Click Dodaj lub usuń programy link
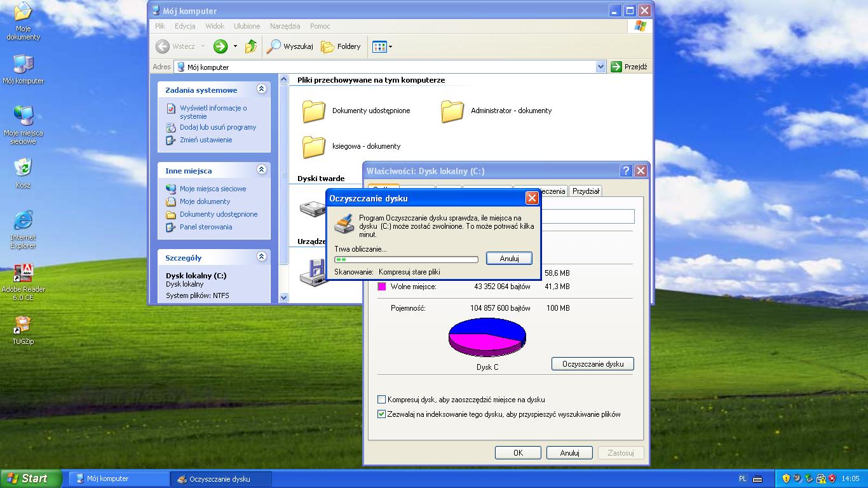This screenshot has height=488, width=868. coord(218,127)
